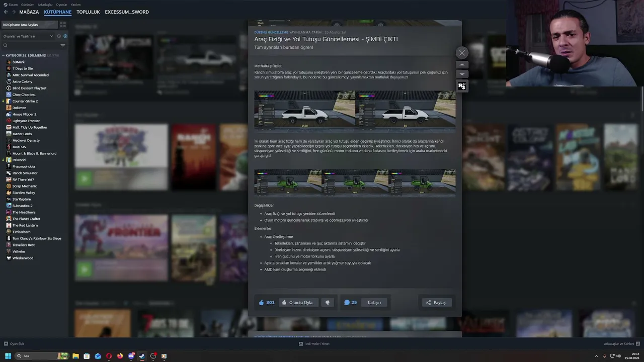Open the Oyunlar menu
Screen dimensions: 644x362
tap(61, 5)
